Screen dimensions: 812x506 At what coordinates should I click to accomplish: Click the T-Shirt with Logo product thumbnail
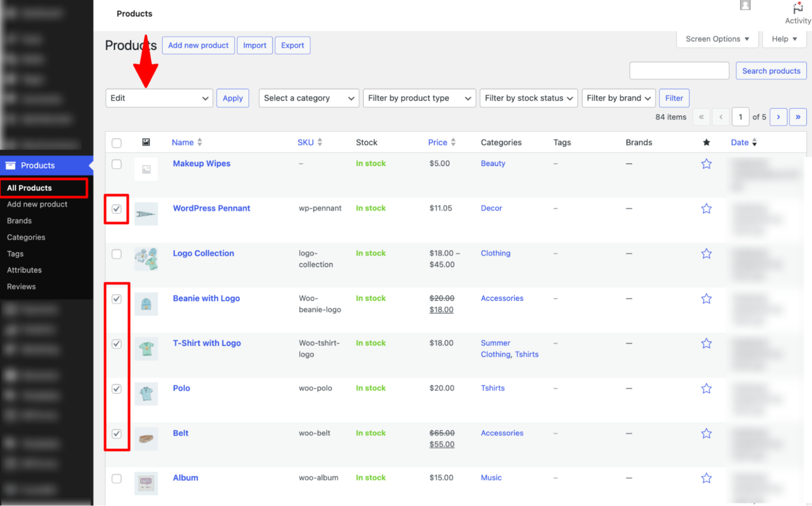146,348
